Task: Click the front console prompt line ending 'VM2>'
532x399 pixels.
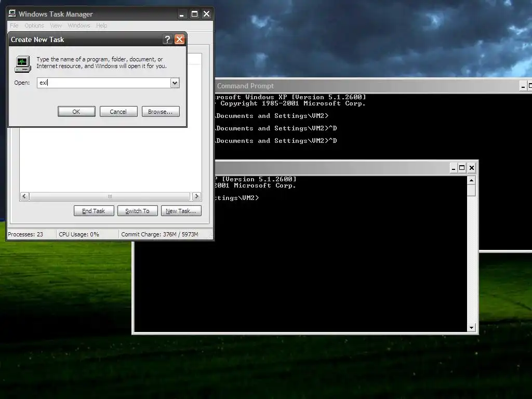Action: point(237,198)
